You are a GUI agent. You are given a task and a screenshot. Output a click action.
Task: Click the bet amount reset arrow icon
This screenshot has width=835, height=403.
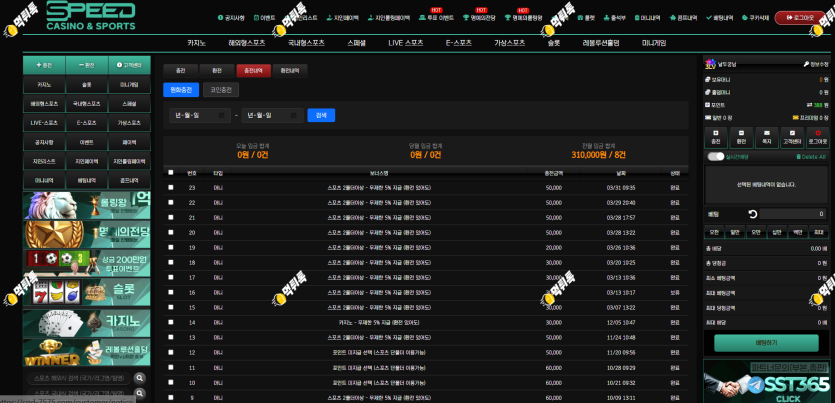(x=752, y=214)
